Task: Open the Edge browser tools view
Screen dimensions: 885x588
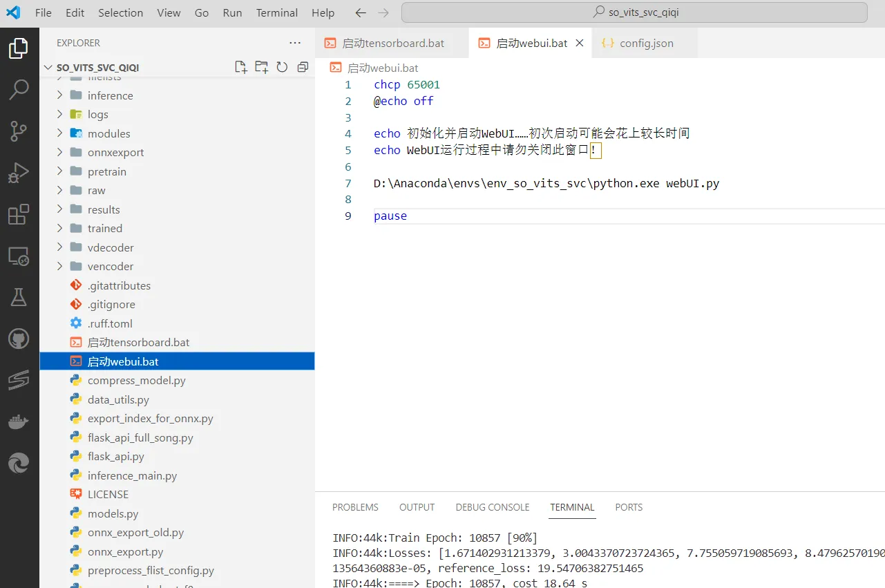Action: (19, 463)
